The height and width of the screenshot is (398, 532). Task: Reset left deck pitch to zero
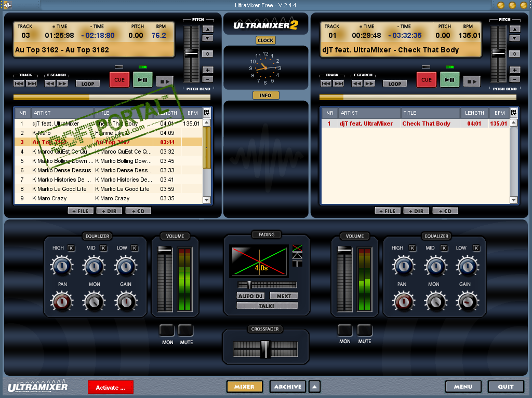208,54
